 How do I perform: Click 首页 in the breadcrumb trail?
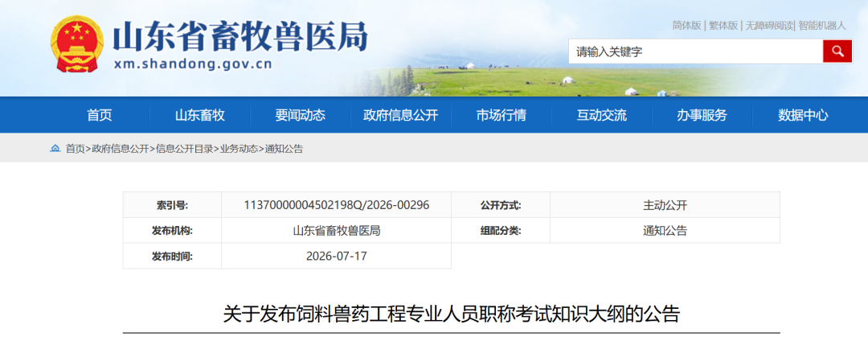(x=76, y=148)
